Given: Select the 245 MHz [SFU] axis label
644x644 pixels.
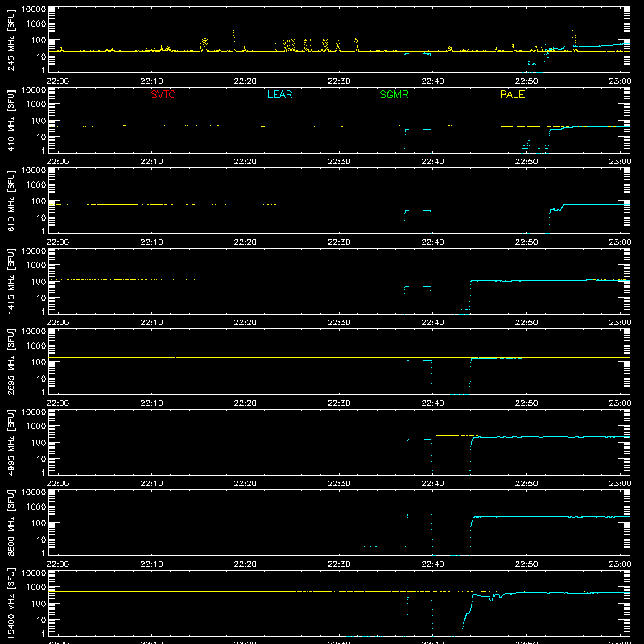Looking at the screenshot, I should (10, 39).
